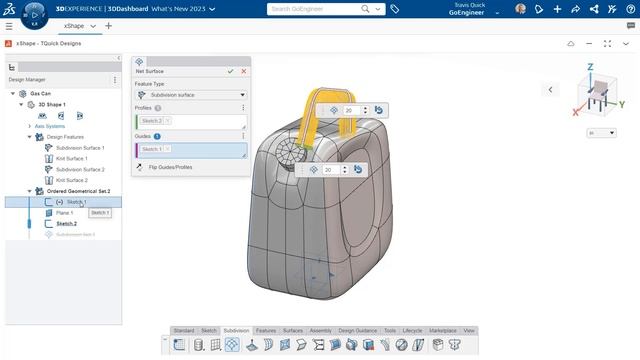Open view orientation dropdown under cube
The image size is (640, 360).
click(x=601, y=133)
